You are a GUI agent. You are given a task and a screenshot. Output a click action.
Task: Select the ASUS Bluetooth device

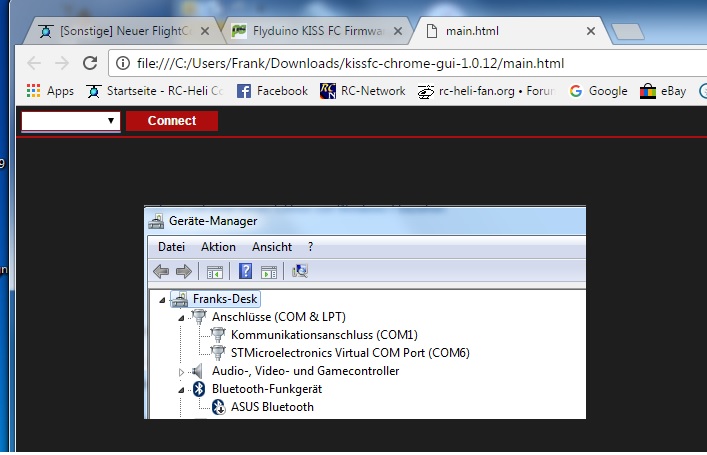(x=271, y=407)
